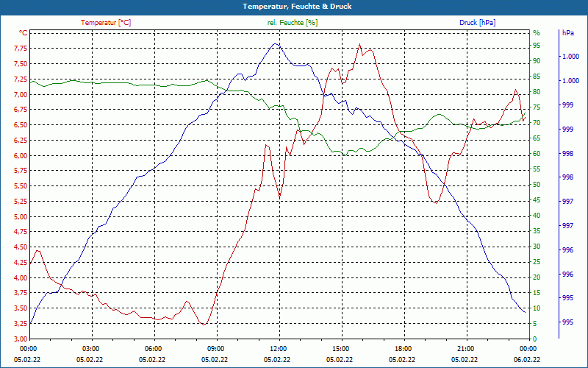588x368 pixels.
Task: Click temperature axis value '5,75'
Action: point(21,171)
